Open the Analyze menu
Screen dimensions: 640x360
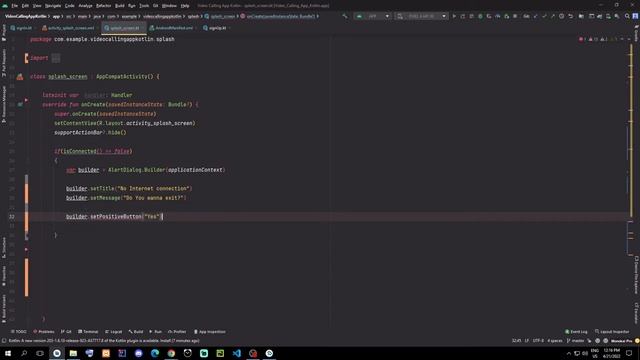click(x=85, y=6)
